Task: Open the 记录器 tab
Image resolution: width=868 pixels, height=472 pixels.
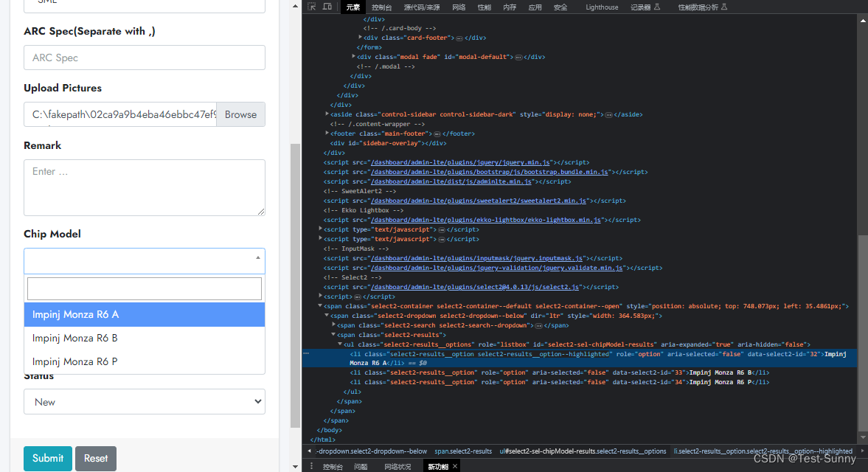Action: click(x=645, y=7)
